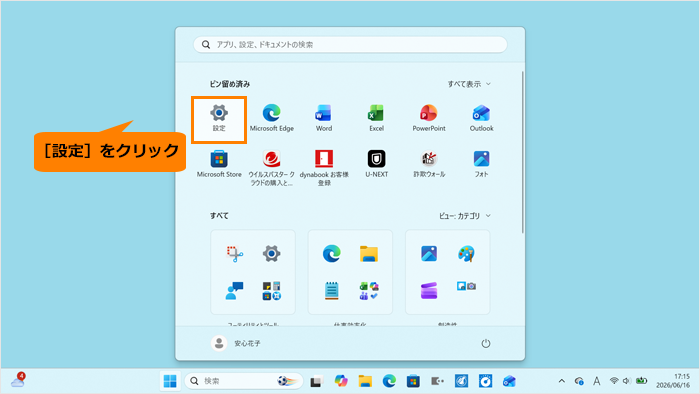Click the Windows Start button on taskbar
This screenshot has width=700, height=394.
170,381
